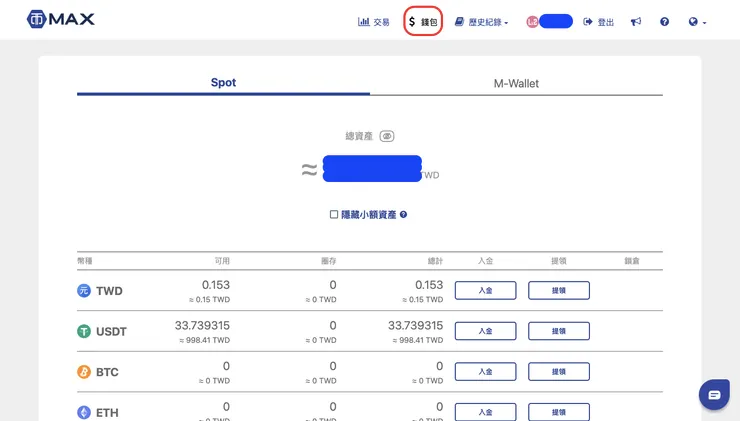Screen dimensions: 740x421
Task: Open the chat support bubble
Action: pos(715,395)
